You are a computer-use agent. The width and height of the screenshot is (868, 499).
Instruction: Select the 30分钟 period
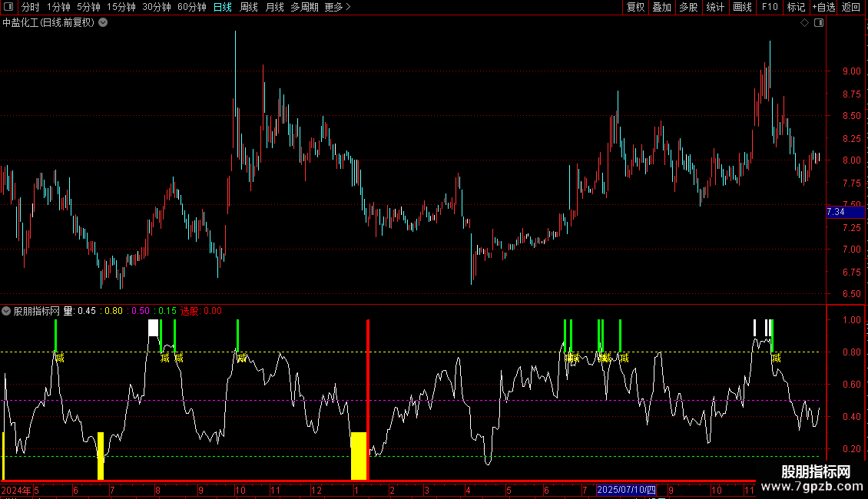click(x=157, y=7)
